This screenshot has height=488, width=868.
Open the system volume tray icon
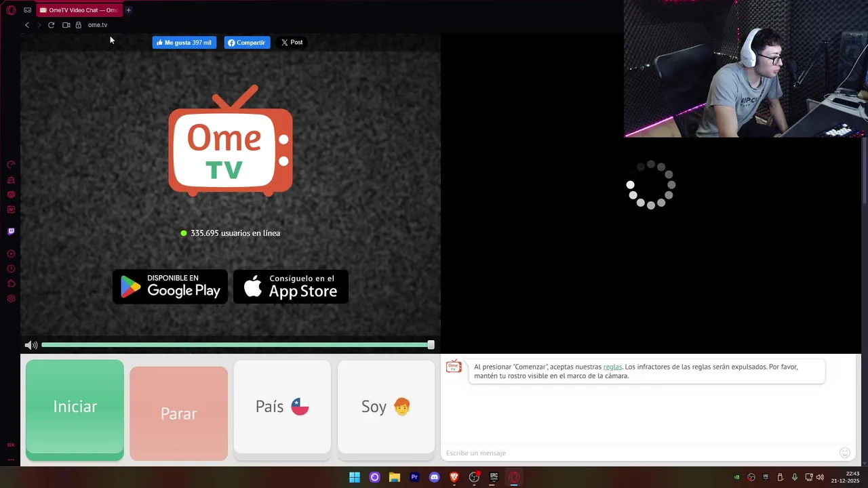(820, 477)
